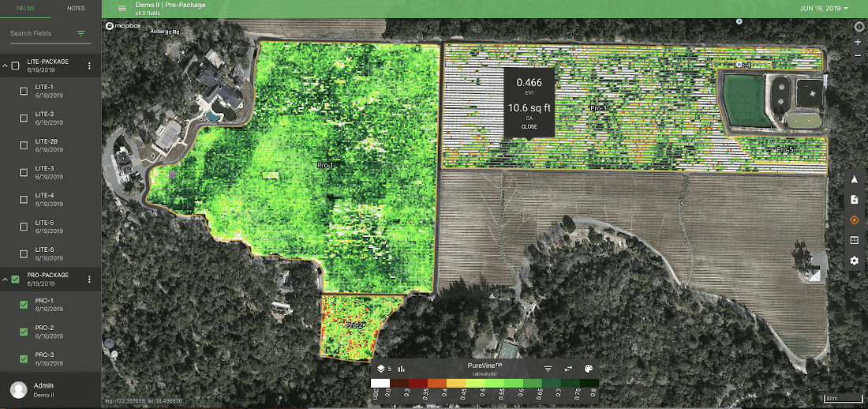
Task: Click the legend filter icon beside PureVine
Action: click(x=548, y=369)
